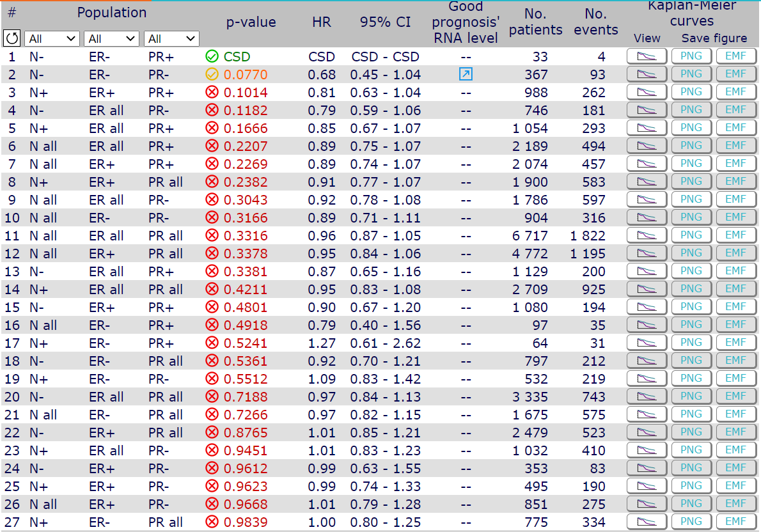Click the No. patients column header
Image resolution: width=761 pixels, height=532 pixels.
535,22
